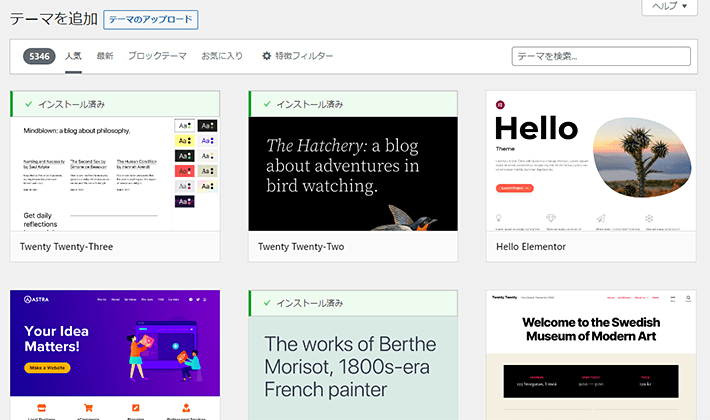Click the Hello Elementor theme name
Viewport: 710px width, 420px height.
[531, 247]
